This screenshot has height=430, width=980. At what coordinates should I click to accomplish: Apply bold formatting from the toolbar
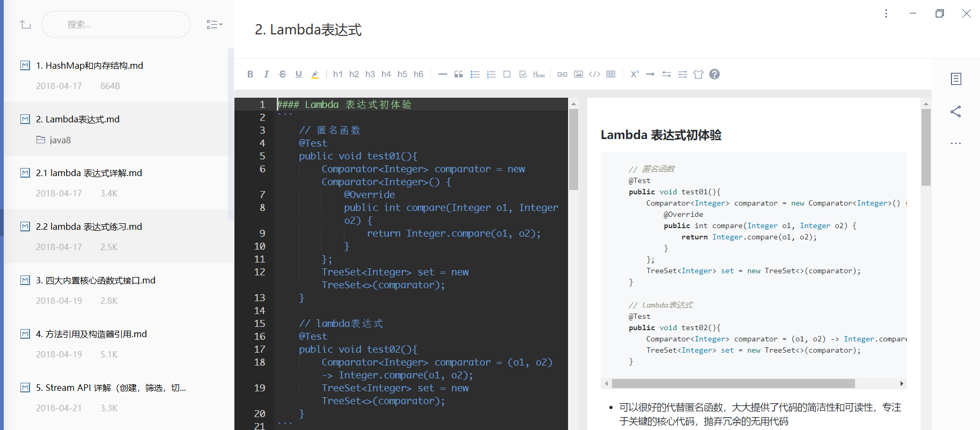(x=250, y=74)
